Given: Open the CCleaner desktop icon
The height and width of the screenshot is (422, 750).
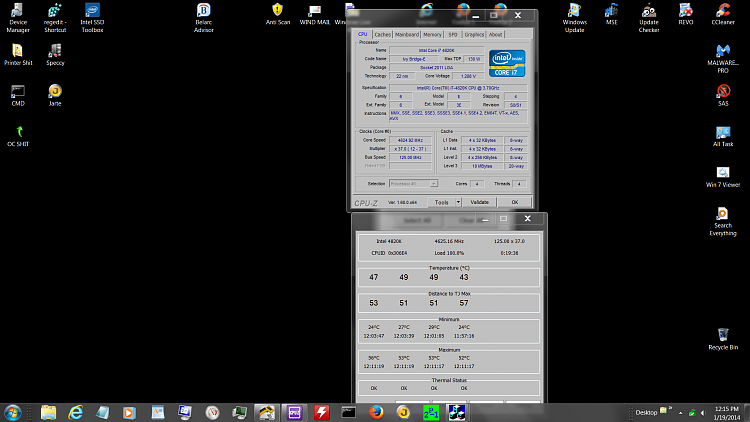Looking at the screenshot, I should [x=723, y=14].
